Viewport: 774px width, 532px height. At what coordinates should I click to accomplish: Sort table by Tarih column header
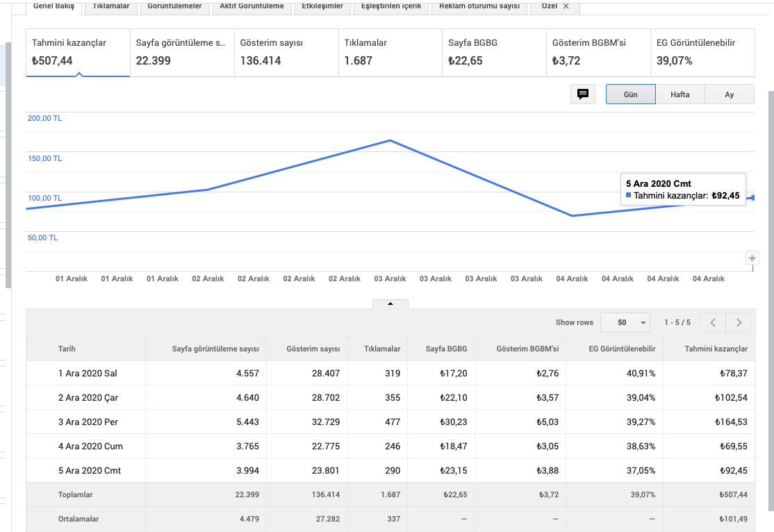pyautogui.click(x=67, y=349)
